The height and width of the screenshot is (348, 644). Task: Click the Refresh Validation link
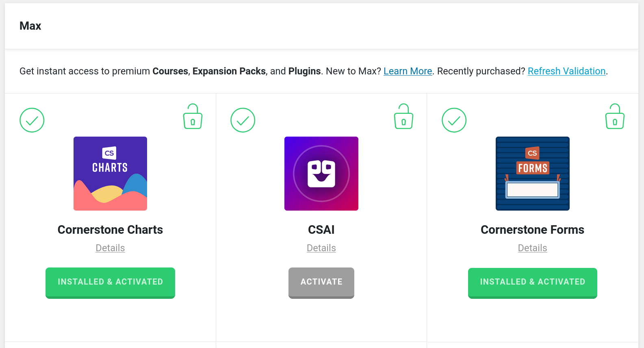click(566, 71)
